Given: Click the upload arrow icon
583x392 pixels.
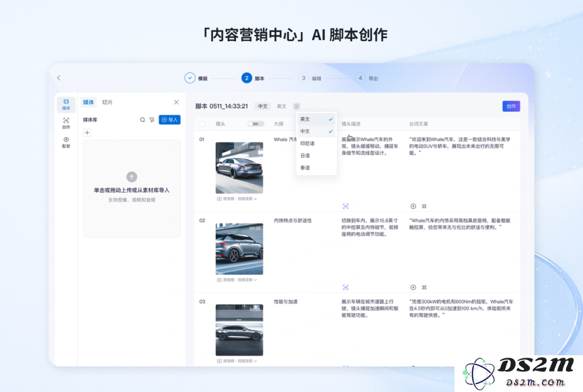Looking at the screenshot, I should (132, 177).
